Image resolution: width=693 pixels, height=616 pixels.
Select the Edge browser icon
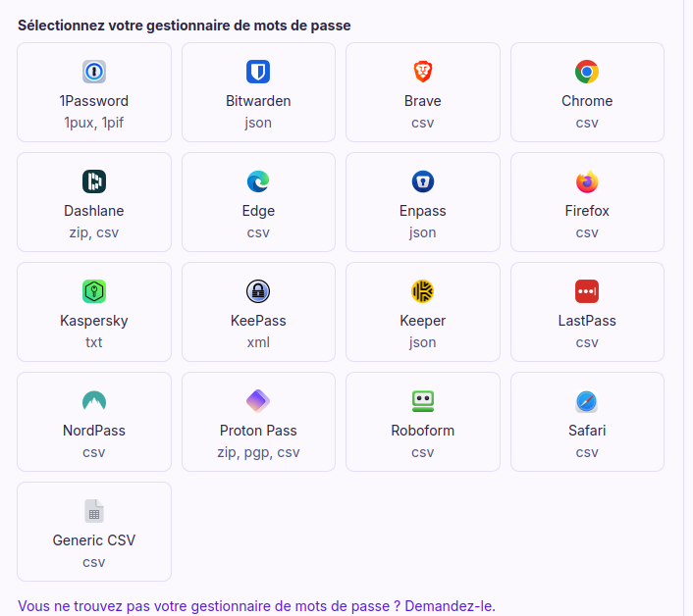258,181
